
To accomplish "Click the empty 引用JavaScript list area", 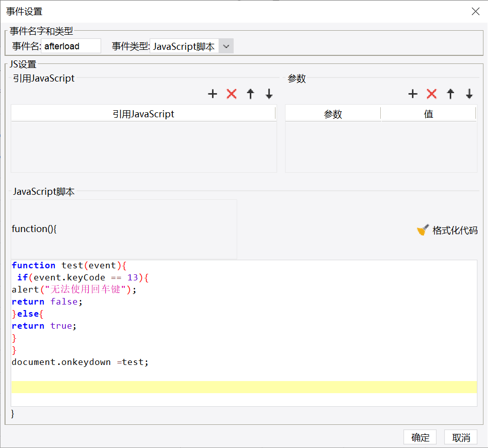I will pos(144,147).
